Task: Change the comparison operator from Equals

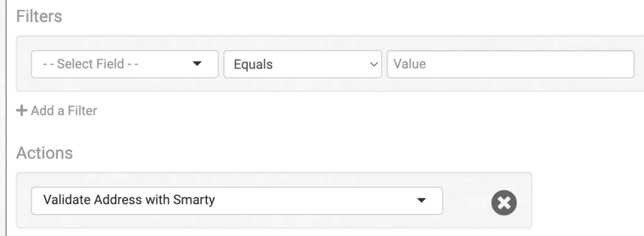Action: [303, 64]
